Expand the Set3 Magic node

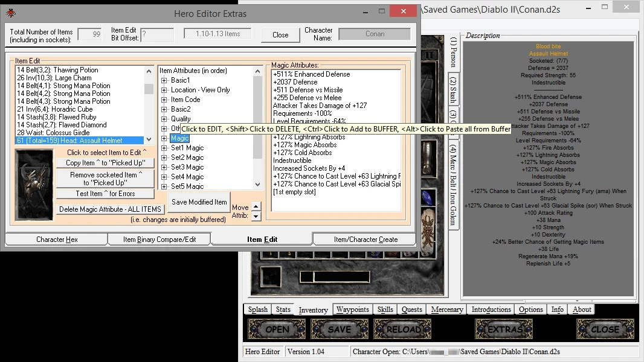164,167
